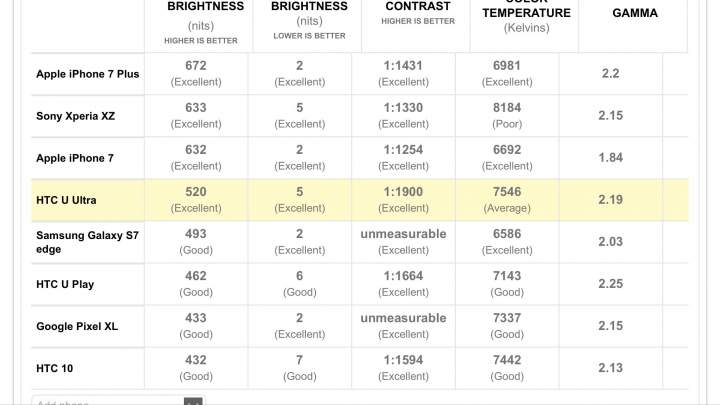
Task: Open the Apple iPhone 7 entry
Action: (x=75, y=158)
